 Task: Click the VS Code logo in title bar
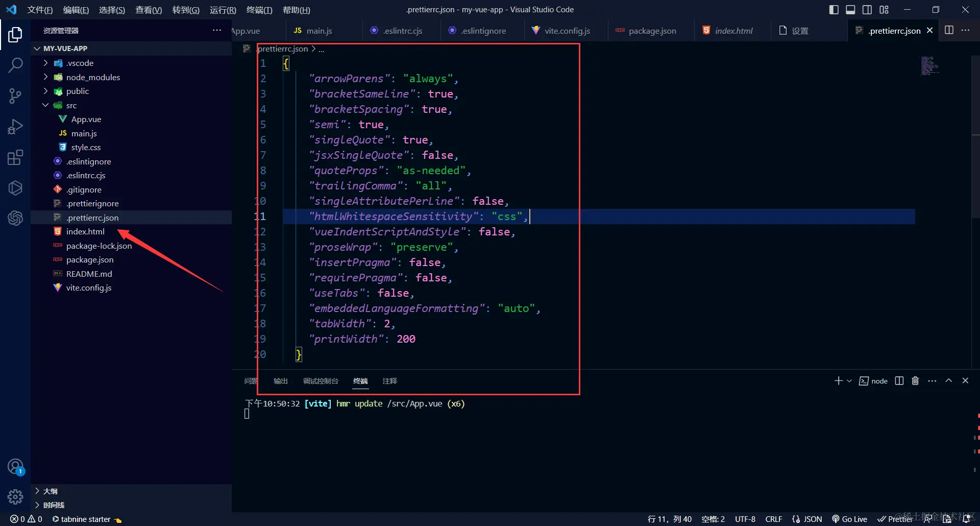coord(11,10)
